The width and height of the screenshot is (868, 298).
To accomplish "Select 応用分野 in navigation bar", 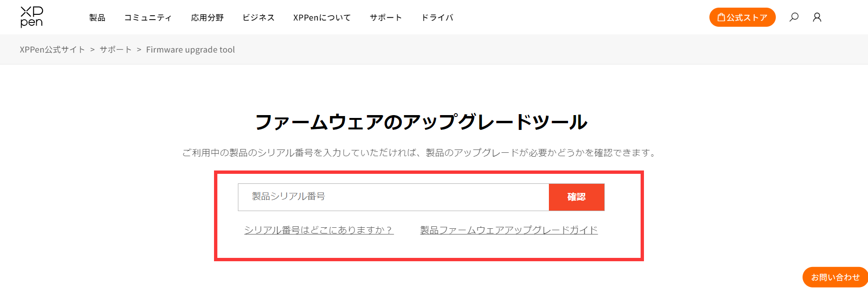I will coord(207,18).
